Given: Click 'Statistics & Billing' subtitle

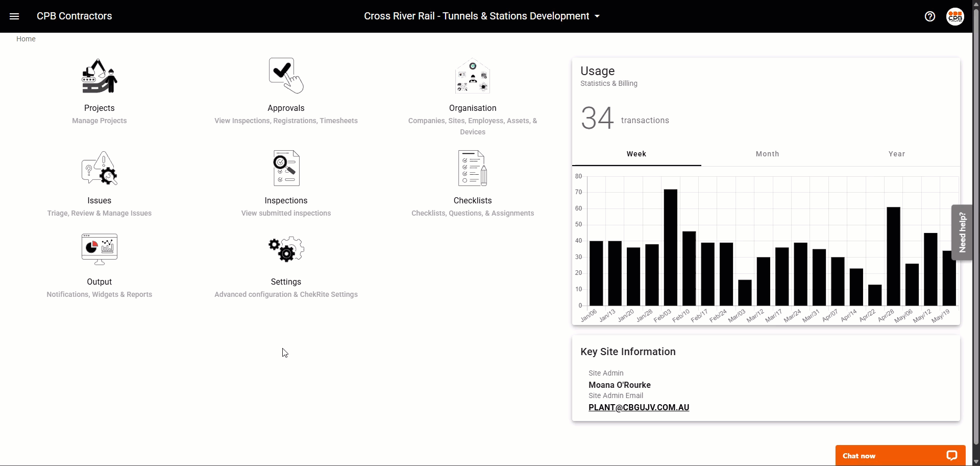Looking at the screenshot, I should pos(609,83).
